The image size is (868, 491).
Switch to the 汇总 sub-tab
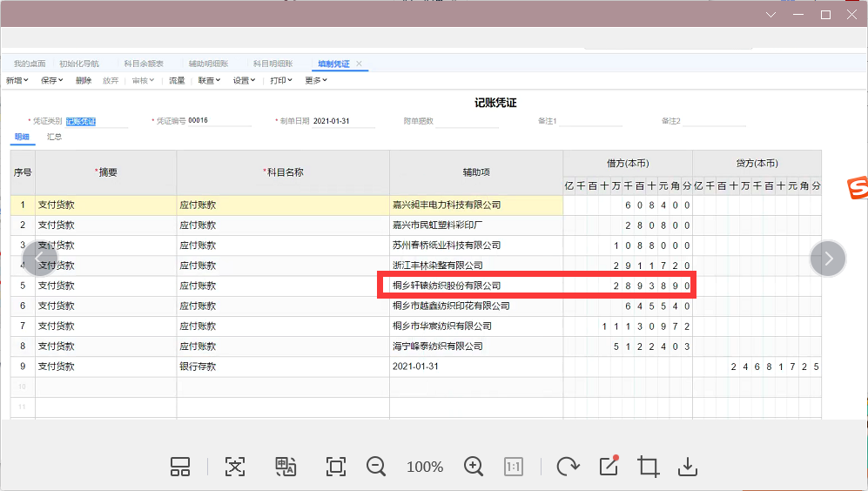(x=54, y=137)
